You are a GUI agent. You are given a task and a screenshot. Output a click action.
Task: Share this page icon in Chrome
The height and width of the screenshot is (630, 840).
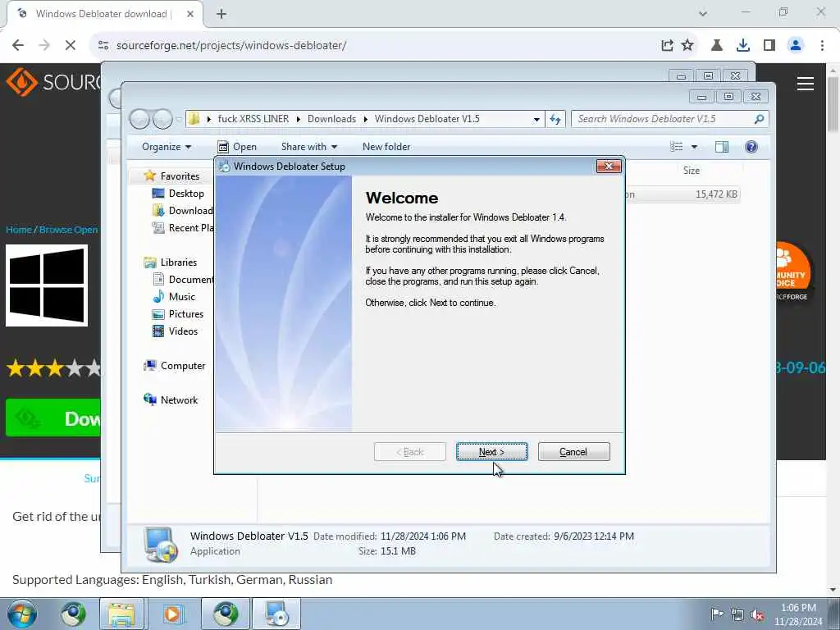[x=667, y=46]
